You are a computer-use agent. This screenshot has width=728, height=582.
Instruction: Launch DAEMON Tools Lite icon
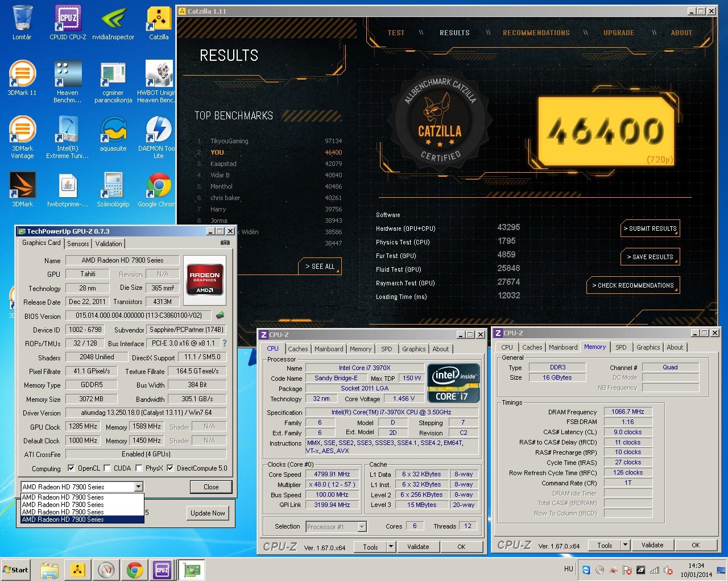[157, 138]
